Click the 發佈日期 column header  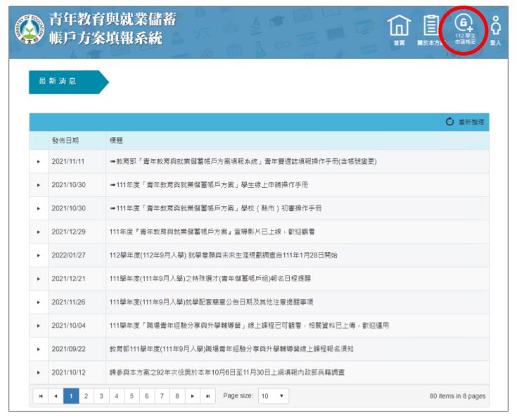coord(65,141)
